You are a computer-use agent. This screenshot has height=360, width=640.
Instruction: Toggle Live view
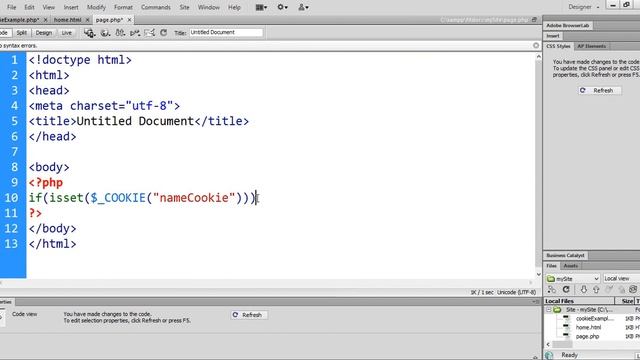pos(67,33)
